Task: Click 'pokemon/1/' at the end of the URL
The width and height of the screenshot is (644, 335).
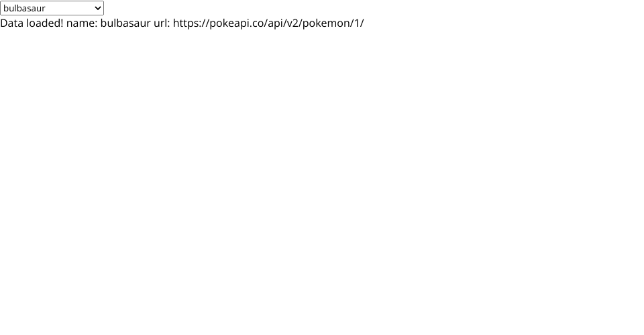Action: point(333,23)
